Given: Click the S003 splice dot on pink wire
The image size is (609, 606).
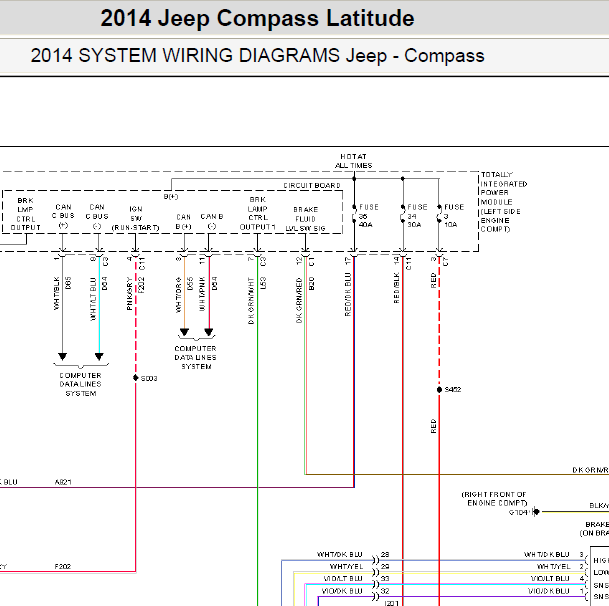Looking at the screenshot, I should (x=136, y=378).
